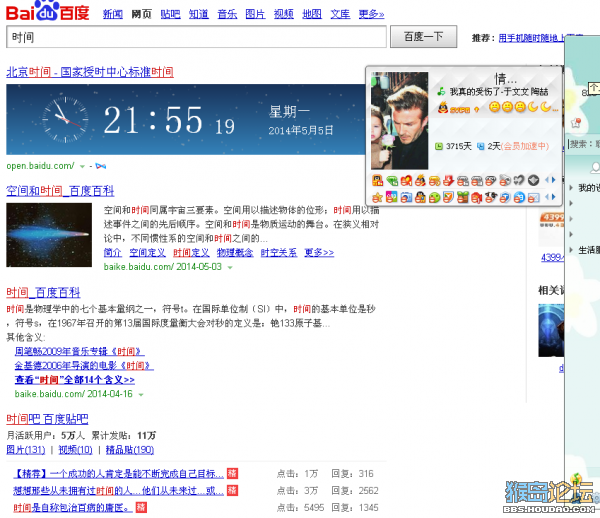Click the green music note icon in QQ card

pyautogui.click(x=441, y=91)
